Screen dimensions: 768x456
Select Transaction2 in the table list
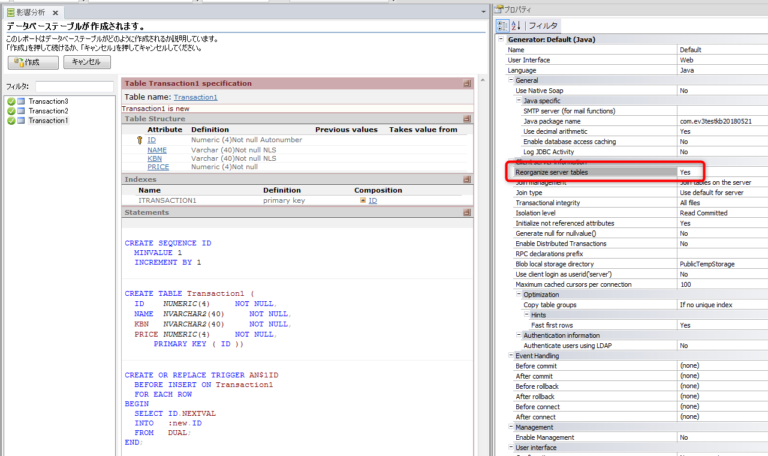(x=48, y=111)
